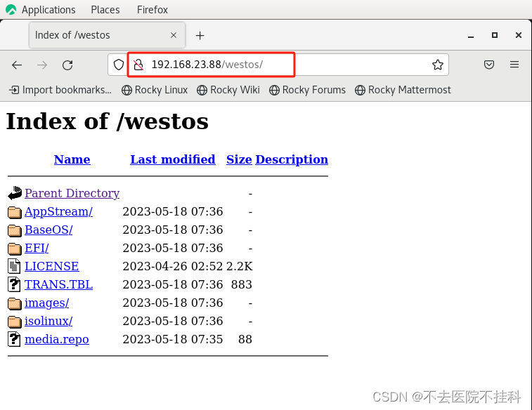Click the EFI folder icon

click(15, 249)
